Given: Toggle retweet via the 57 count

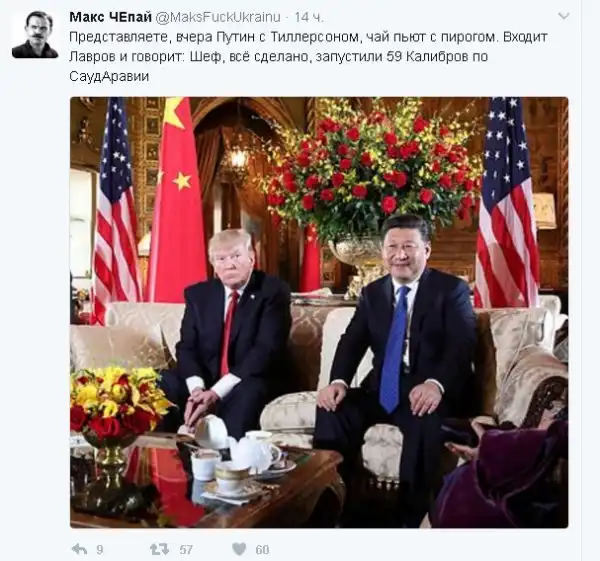Looking at the screenshot, I should 186,550.
